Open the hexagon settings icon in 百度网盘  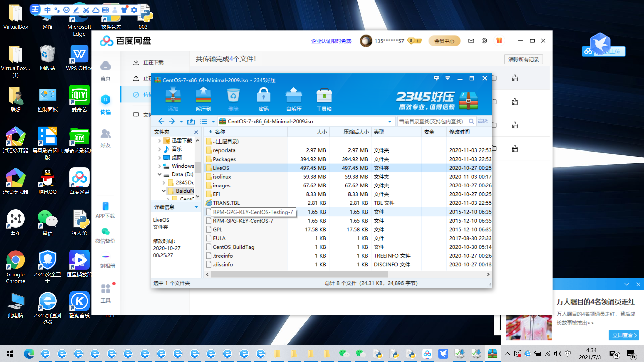pyautogui.click(x=484, y=41)
